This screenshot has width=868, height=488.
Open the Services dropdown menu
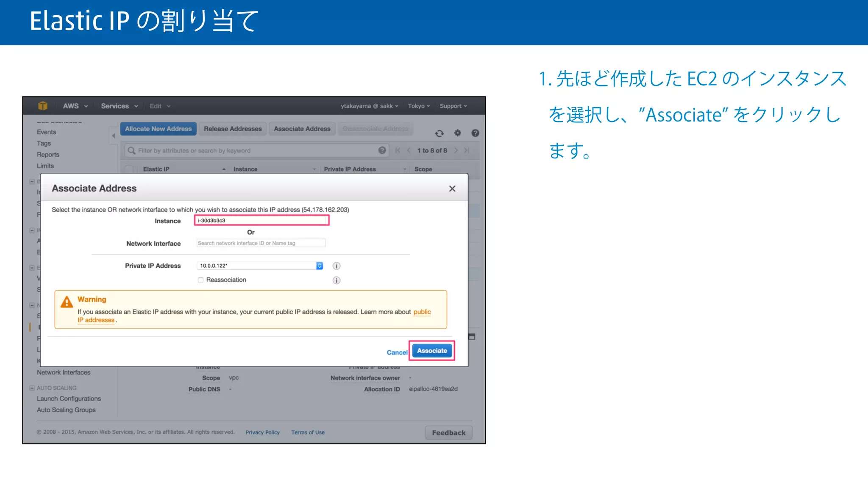click(x=119, y=106)
